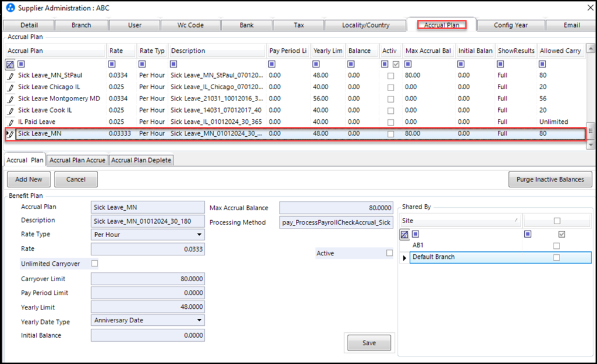Click the pencil edit icon for the Sick Leave_MN row
The height and width of the screenshot is (364, 597).
(x=11, y=134)
